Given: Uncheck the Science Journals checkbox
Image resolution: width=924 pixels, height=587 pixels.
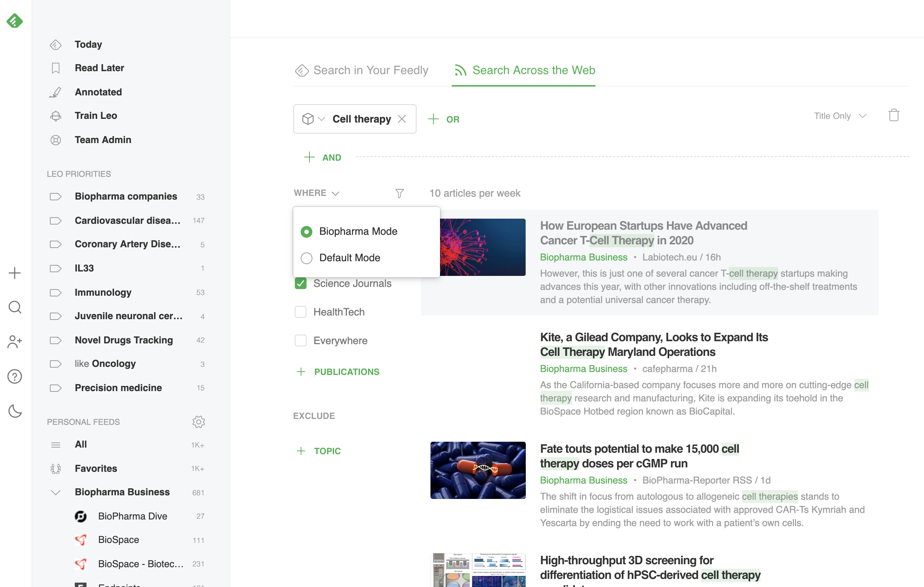Looking at the screenshot, I should (300, 283).
